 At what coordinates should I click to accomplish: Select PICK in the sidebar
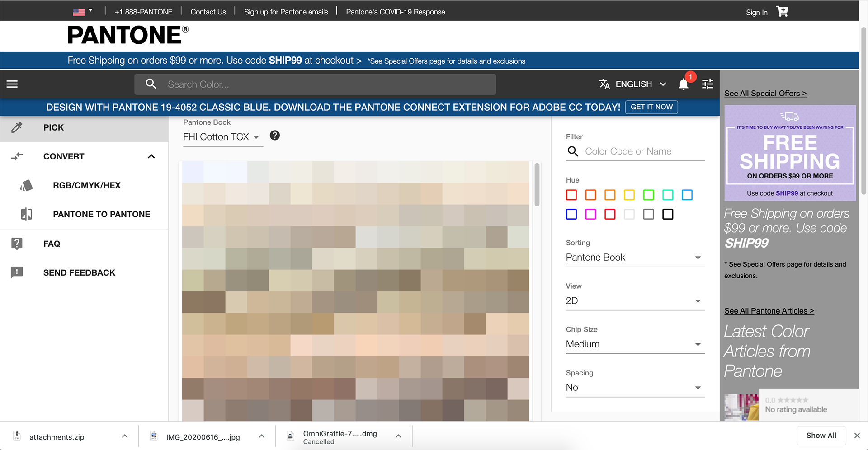pyautogui.click(x=84, y=127)
